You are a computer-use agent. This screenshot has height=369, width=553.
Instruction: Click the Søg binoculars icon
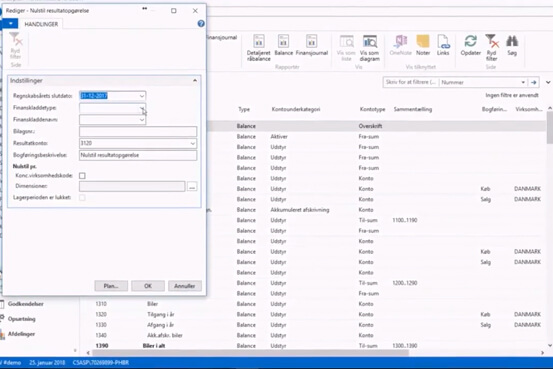coord(512,45)
